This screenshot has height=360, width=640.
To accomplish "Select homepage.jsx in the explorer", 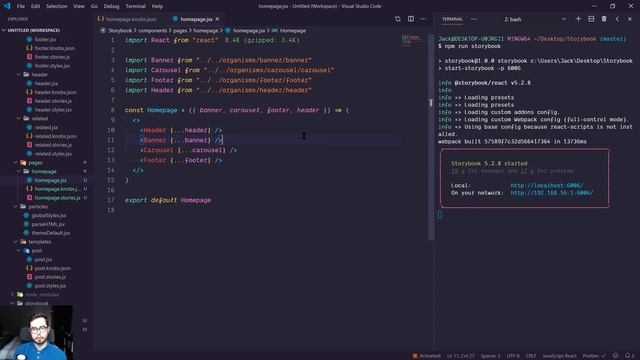I will pyautogui.click(x=51, y=180).
